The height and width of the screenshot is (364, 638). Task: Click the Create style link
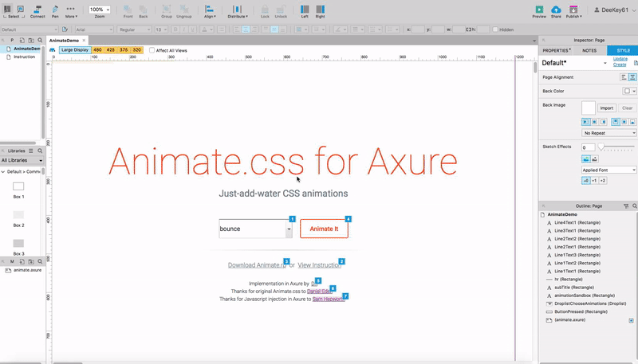pos(620,65)
